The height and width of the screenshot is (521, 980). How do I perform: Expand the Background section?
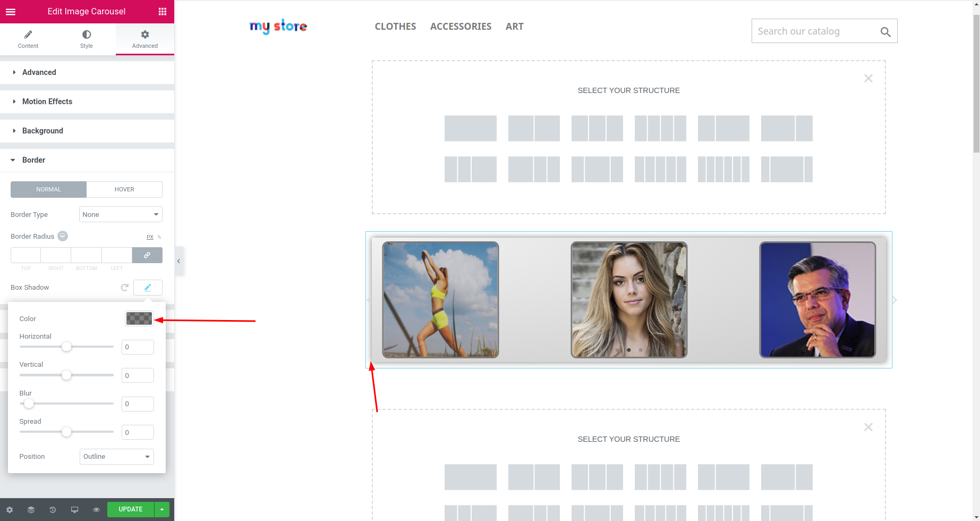(x=87, y=131)
